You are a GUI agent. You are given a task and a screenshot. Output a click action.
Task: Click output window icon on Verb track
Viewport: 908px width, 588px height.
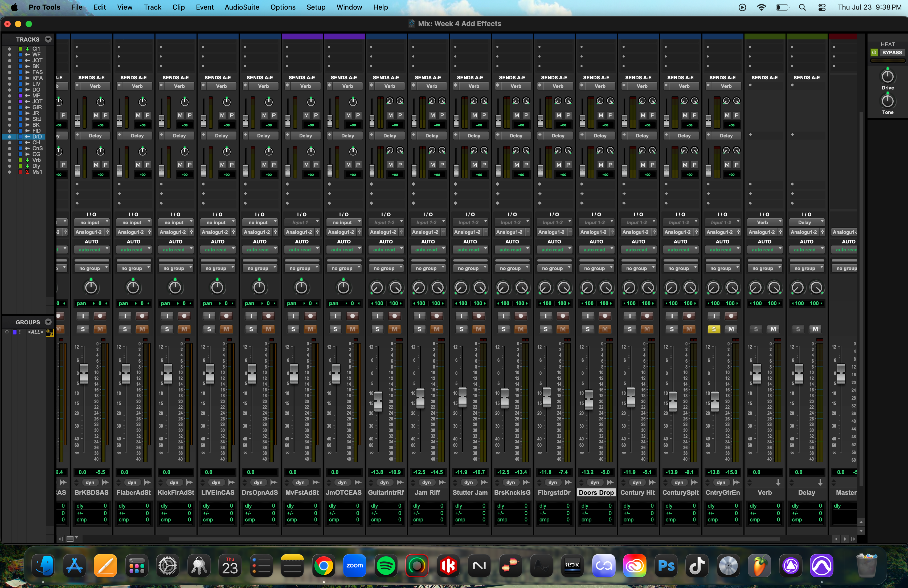778,483
